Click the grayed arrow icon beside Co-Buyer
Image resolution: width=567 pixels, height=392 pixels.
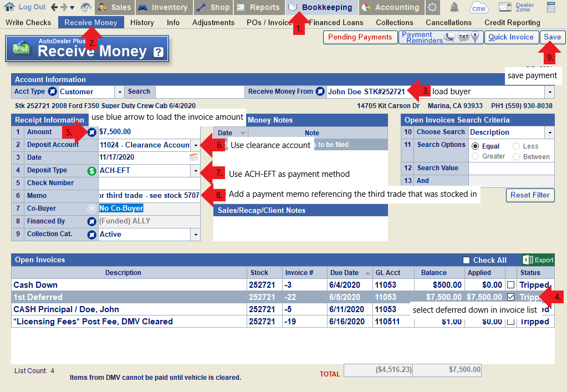pos(92,208)
